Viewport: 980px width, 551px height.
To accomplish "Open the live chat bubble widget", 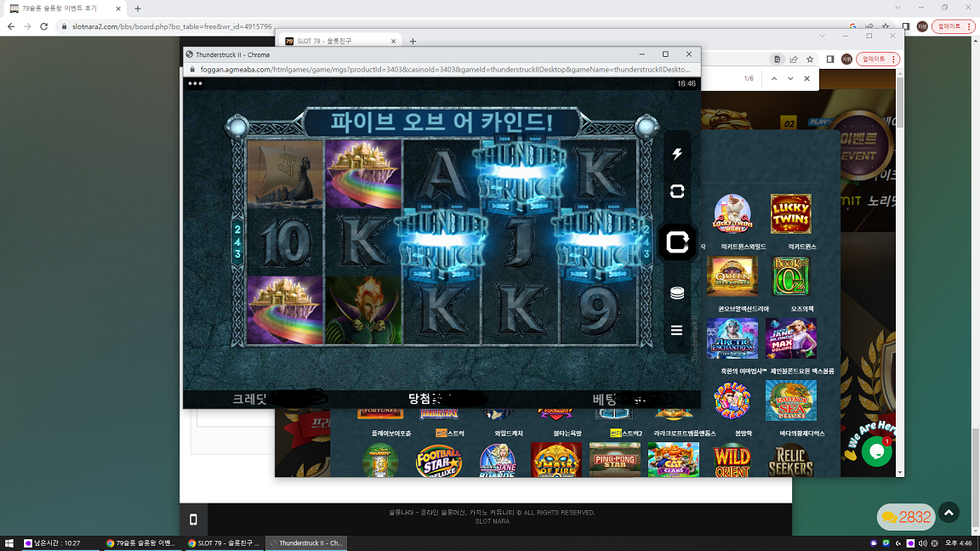I will [876, 451].
